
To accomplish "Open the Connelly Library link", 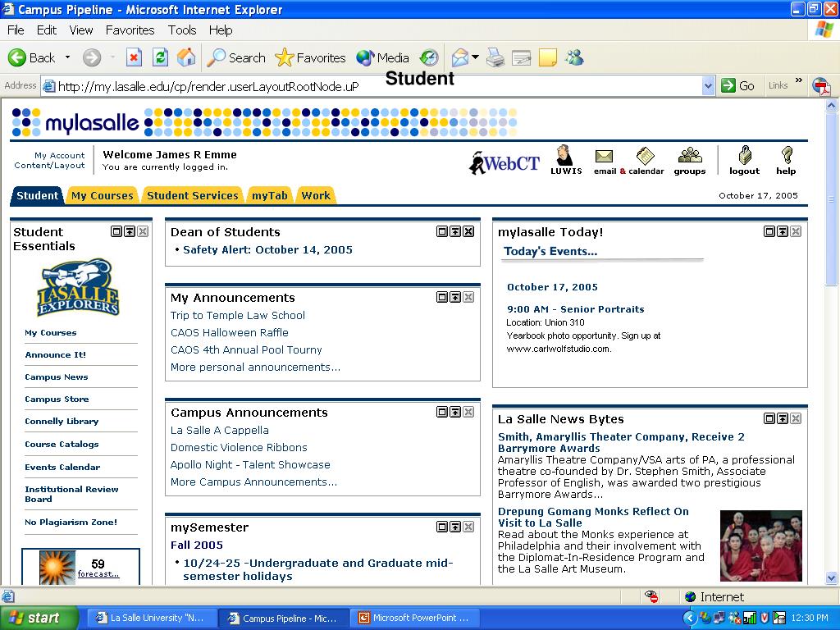I will coord(62,421).
